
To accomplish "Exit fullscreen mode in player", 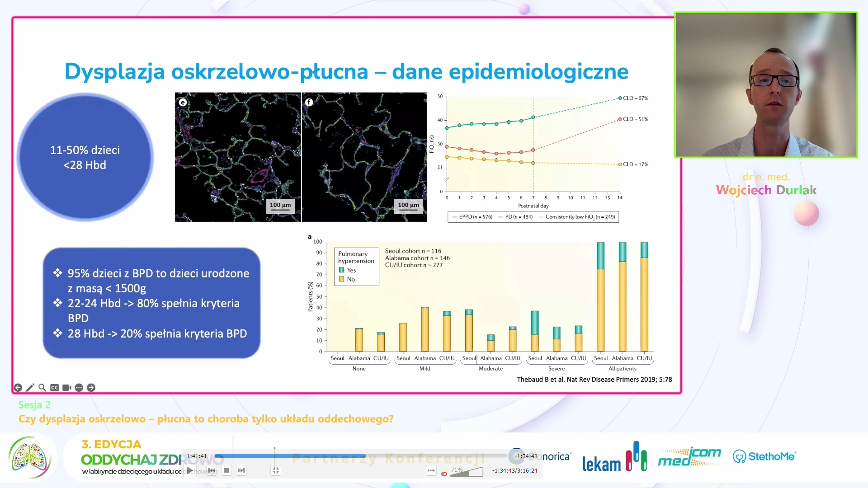I will (x=276, y=471).
